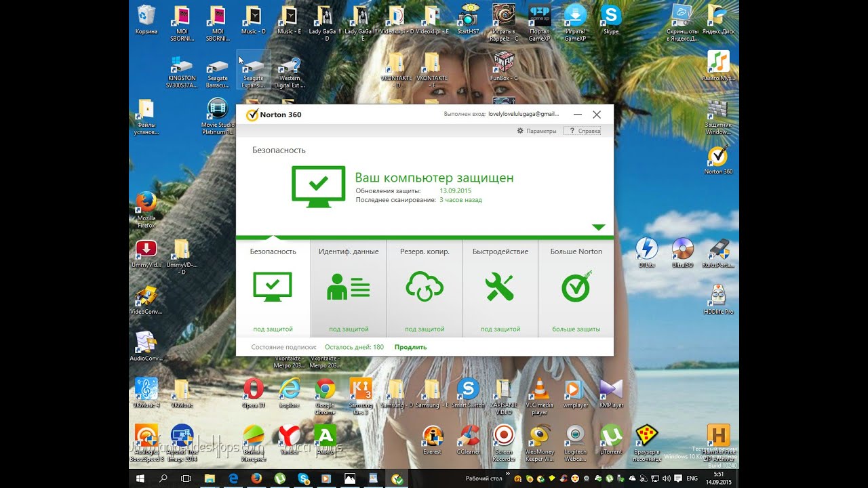
Task: Select the Western Digital Ext drive shortcut
Action: pos(290,72)
